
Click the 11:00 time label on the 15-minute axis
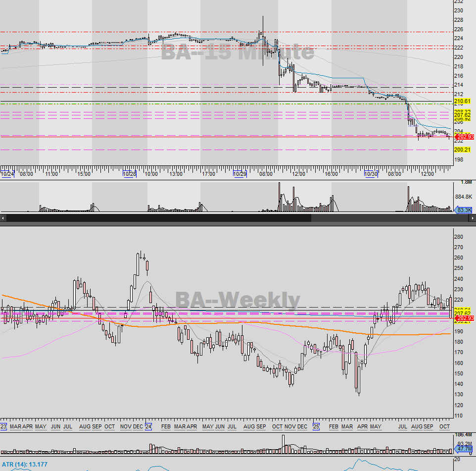[x=51, y=174]
